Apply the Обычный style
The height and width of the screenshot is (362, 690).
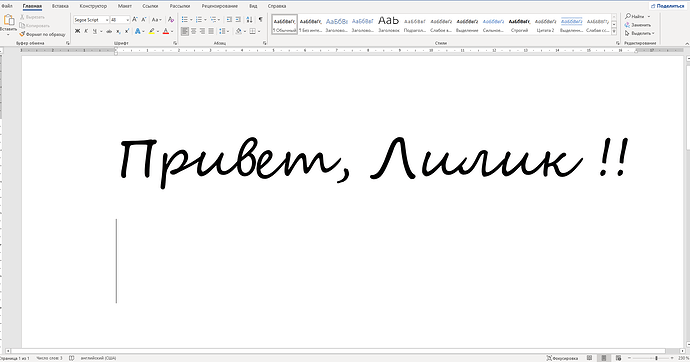[284, 24]
